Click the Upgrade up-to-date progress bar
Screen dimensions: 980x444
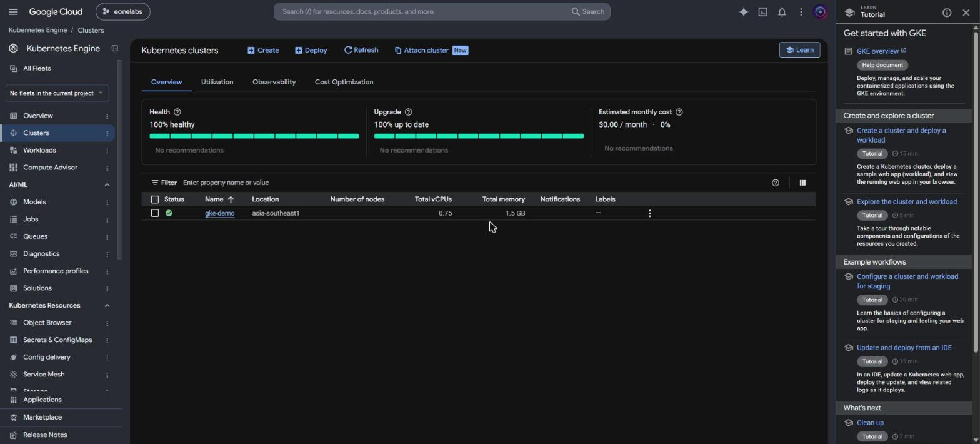[x=479, y=136]
